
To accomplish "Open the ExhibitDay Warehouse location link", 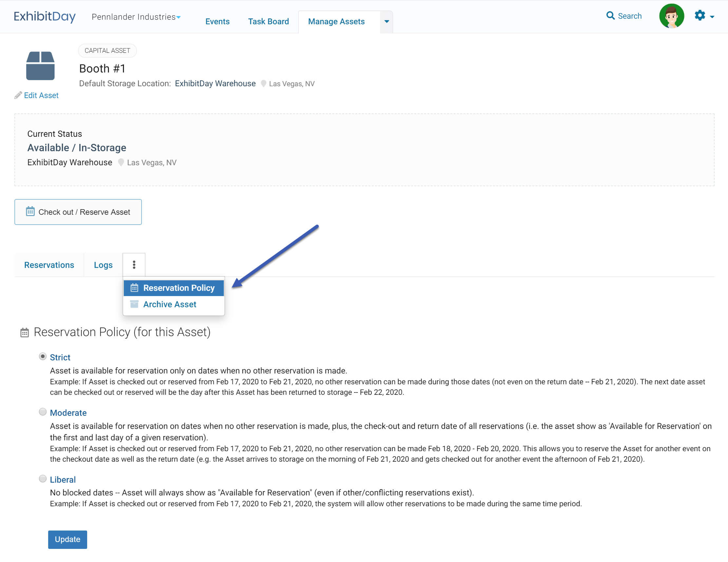I will point(215,83).
